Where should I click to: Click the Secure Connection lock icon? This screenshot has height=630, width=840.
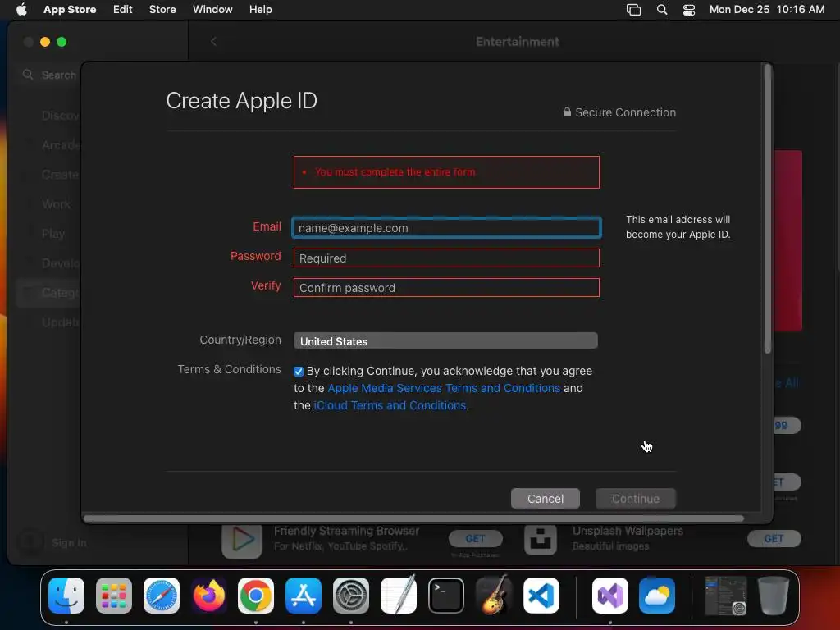pos(567,112)
